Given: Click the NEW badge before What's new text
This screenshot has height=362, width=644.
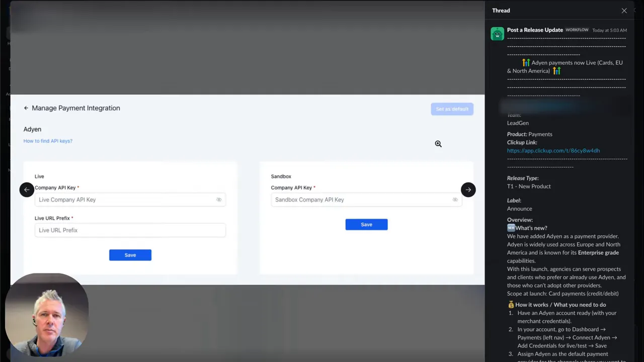Looking at the screenshot, I should pos(511,228).
